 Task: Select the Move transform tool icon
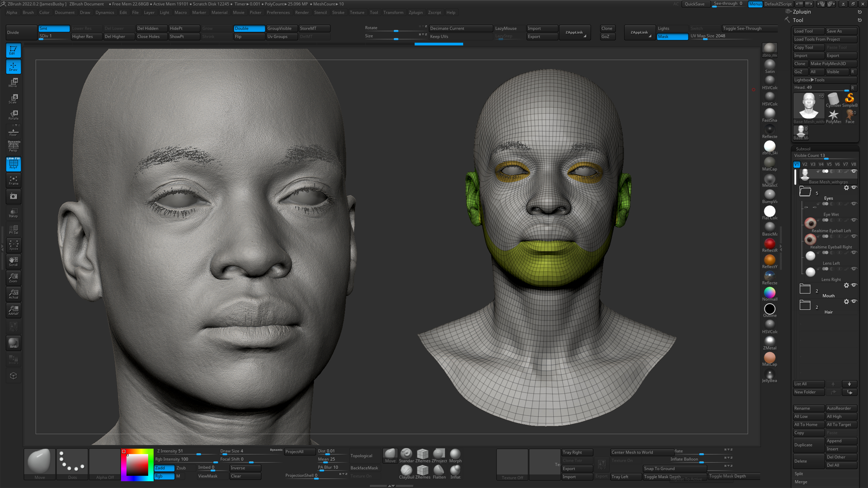coord(14,82)
